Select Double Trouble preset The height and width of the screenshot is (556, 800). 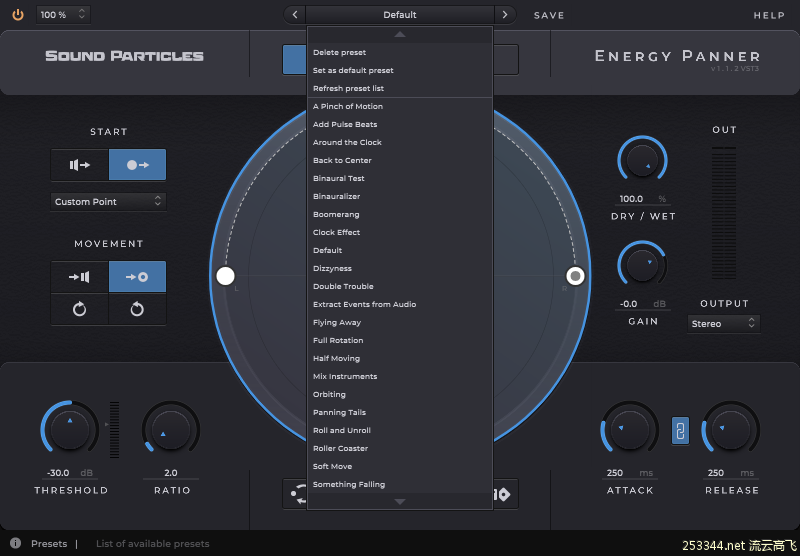click(400, 286)
